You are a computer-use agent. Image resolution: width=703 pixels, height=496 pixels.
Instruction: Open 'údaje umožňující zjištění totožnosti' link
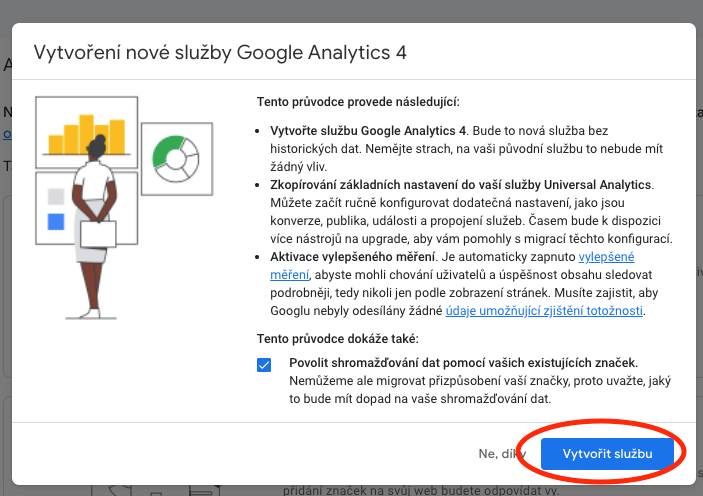(x=544, y=311)
